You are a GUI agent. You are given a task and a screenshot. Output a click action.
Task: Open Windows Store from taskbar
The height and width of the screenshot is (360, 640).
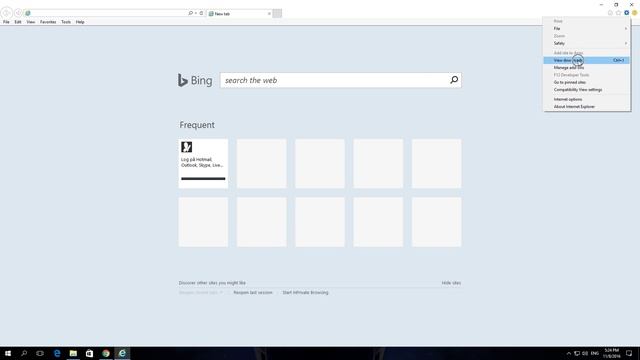tap(89, 353)
